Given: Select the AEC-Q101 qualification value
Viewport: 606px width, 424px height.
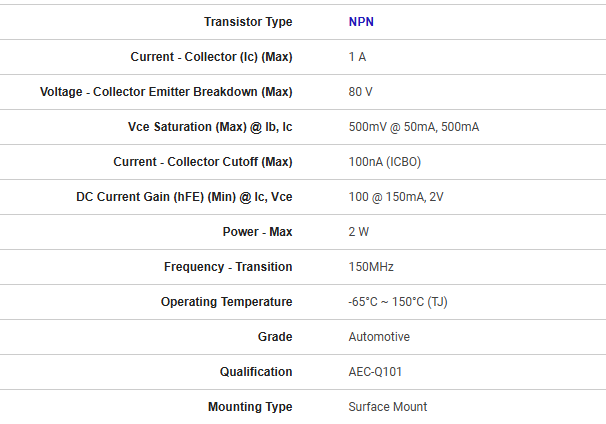Looking at the screenshot, I should tap(376, 372).
